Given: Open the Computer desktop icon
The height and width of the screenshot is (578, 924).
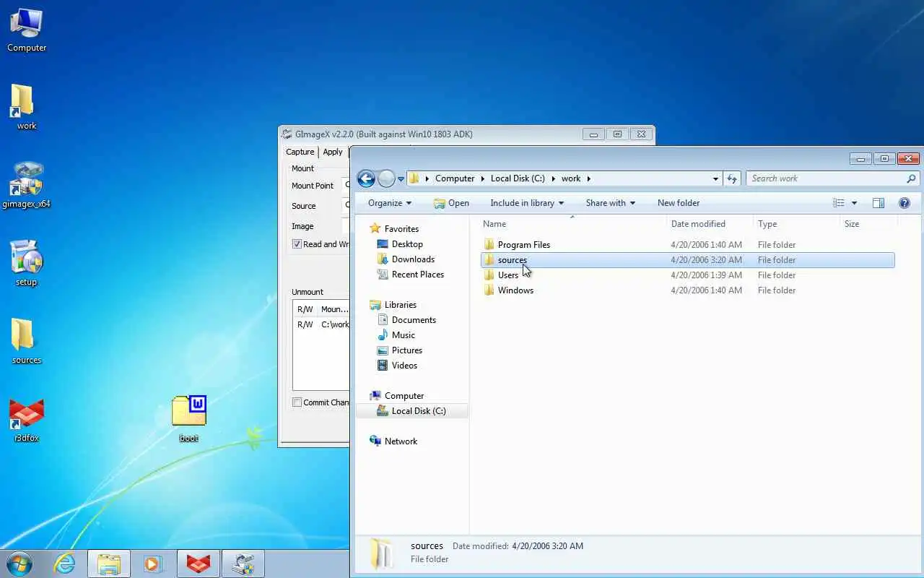Looking at the screenshot, I should [x=27, y=30].
